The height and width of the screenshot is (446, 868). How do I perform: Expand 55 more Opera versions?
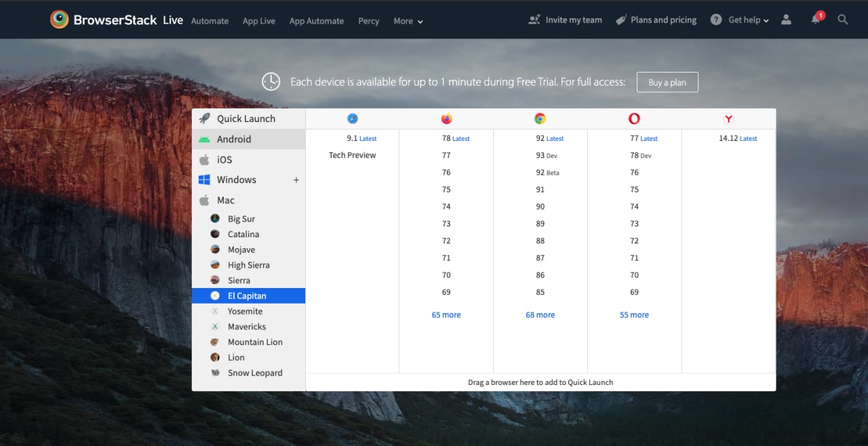[x=634, y=315]
